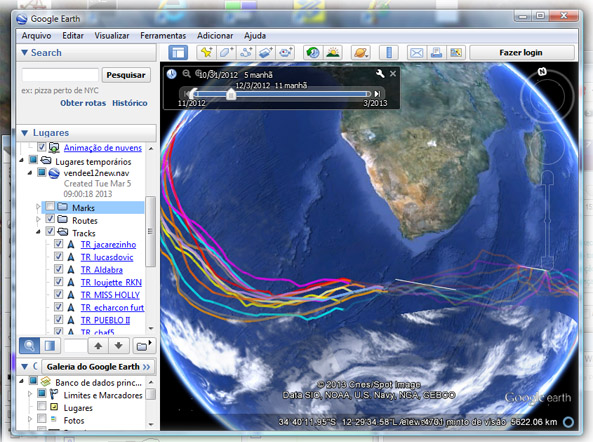Toggle sunlight across the landscape icon
Image resolution: width=593 pixels, height=442 pixels.
332,53
